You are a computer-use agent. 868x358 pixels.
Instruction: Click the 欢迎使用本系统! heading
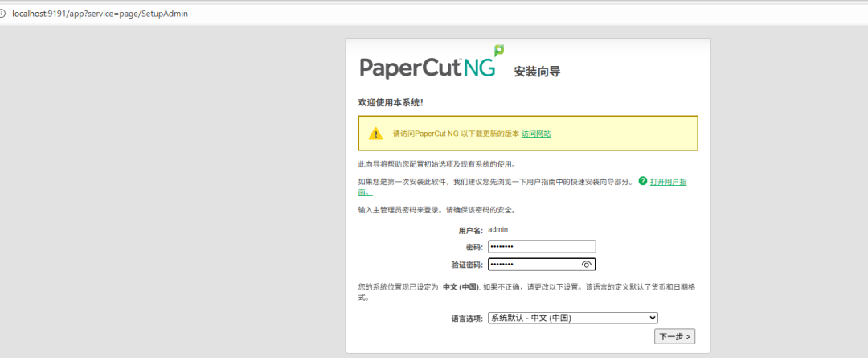point(391,103)
